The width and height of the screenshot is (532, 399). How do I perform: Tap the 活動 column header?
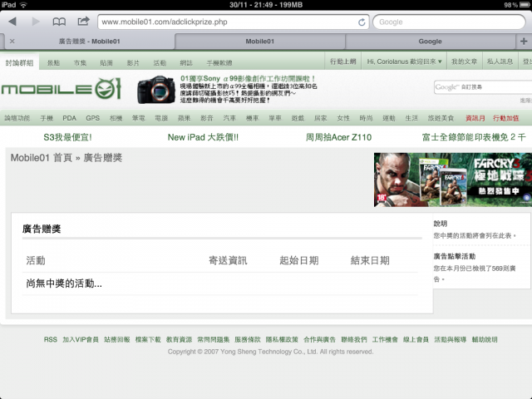point(36,260)
